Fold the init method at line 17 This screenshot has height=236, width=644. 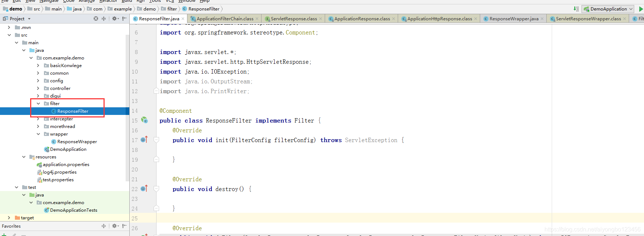click(156, 140)
